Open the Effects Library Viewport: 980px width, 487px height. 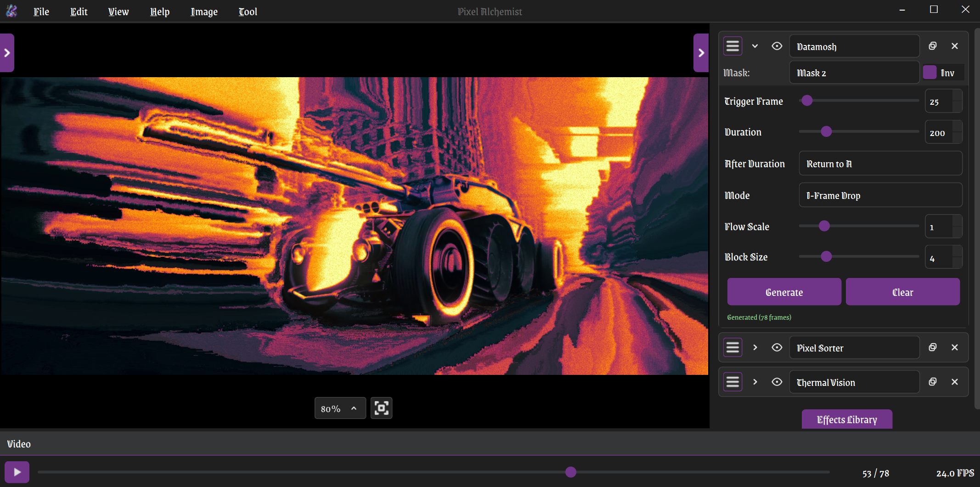pos(847,419)
